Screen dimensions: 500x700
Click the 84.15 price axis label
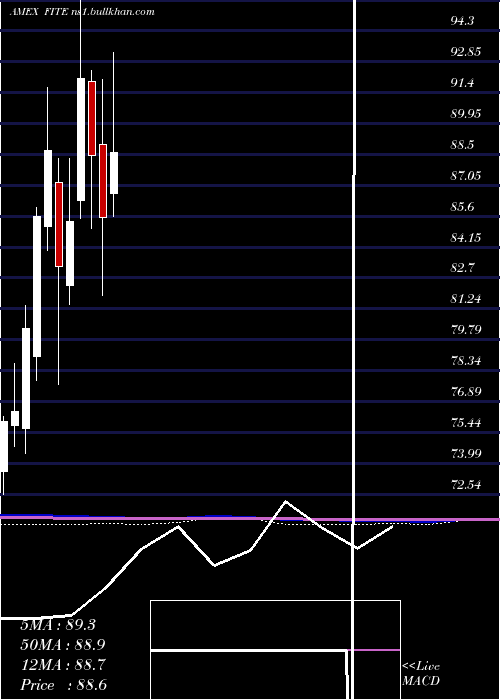(466, 238)
